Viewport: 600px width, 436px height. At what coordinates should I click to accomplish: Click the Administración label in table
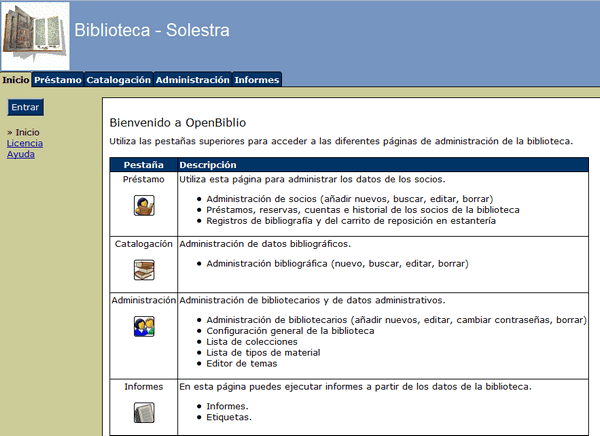143,300
